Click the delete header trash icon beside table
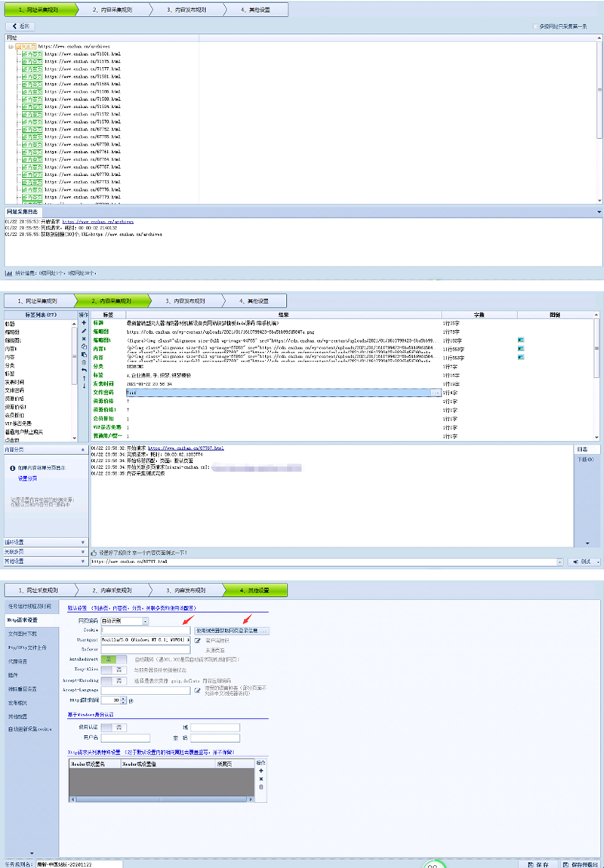Viewport: 604px width, 868px height. [x=261, y=786]
